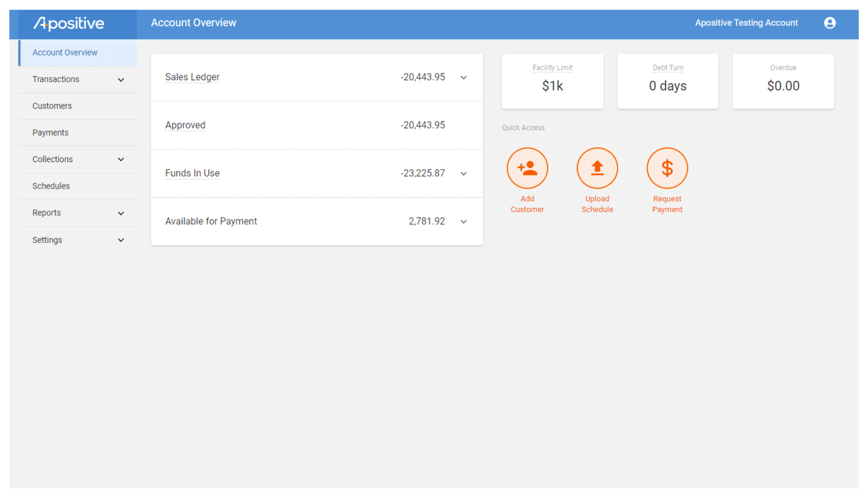Click the Add Customer circle icon
The image size is (868, 498).
527,168
